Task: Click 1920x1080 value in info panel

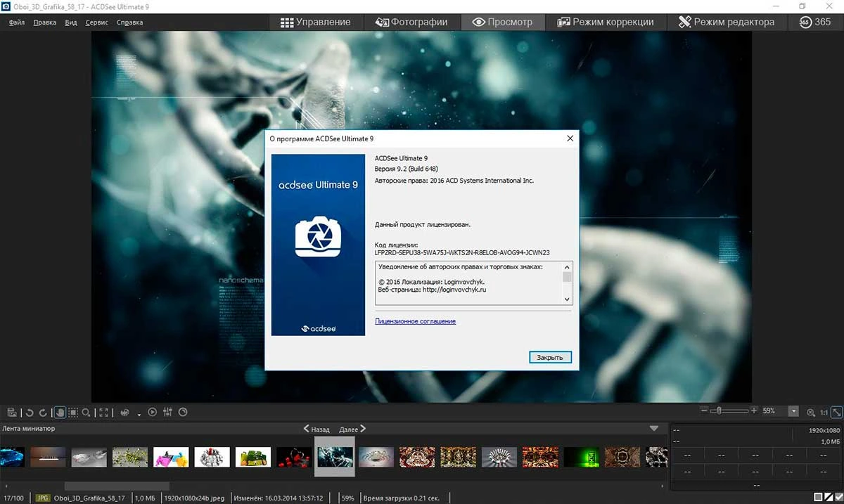Action: pyautogui.click(x=825, y=430)
